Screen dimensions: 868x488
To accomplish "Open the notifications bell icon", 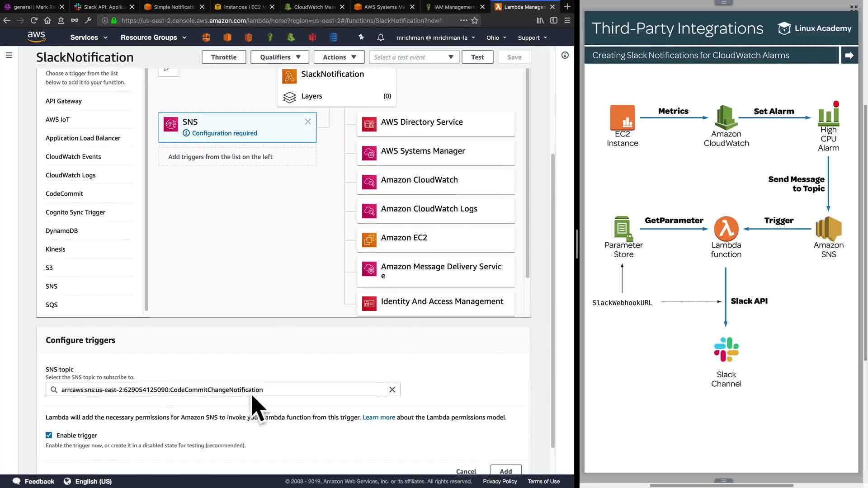I will [381, 38].
